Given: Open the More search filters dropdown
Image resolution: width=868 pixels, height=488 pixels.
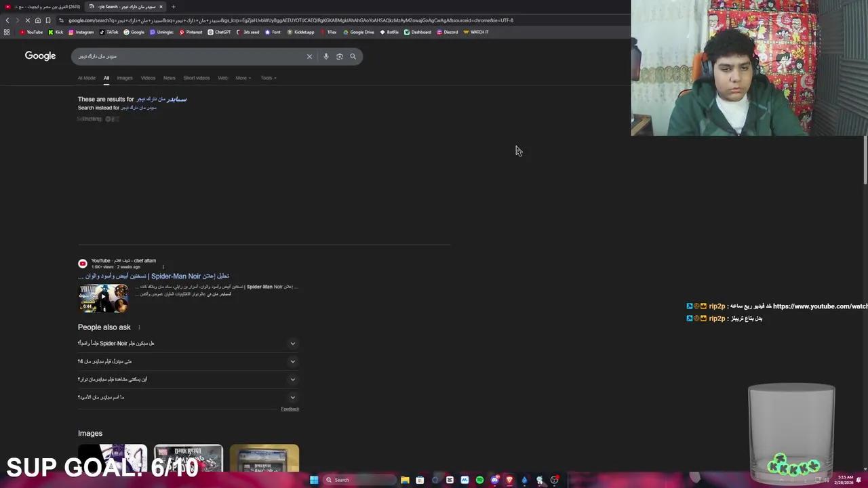Looking at the screenshot, I should coord(243,78).
